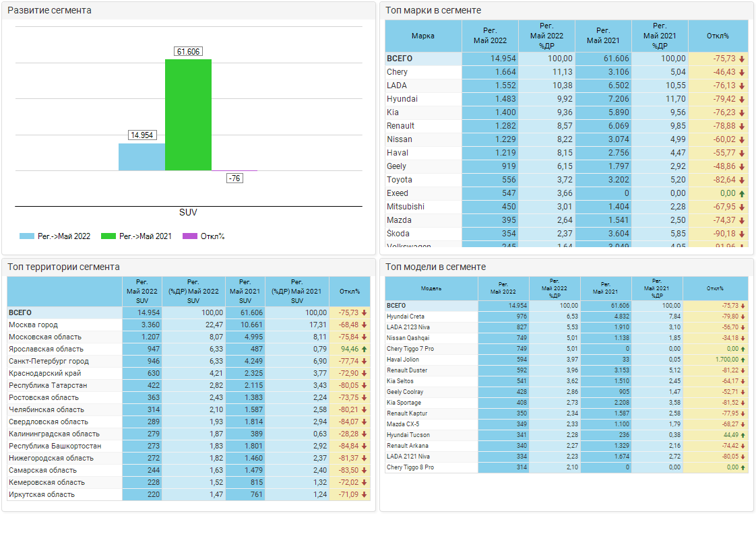Click the green up arrow in Exeed row
The height and width of the screenshot is (534, 756).
click(x=742, y=194)
